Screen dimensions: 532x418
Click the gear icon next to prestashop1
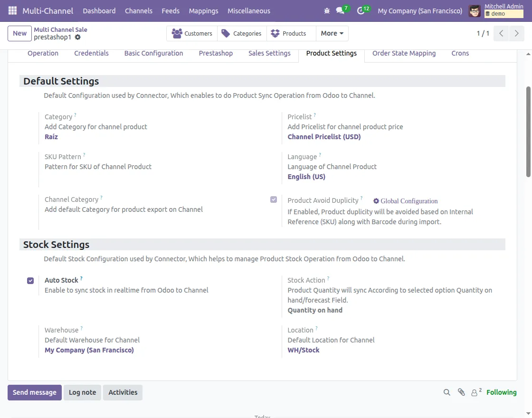tap(77, 37)
